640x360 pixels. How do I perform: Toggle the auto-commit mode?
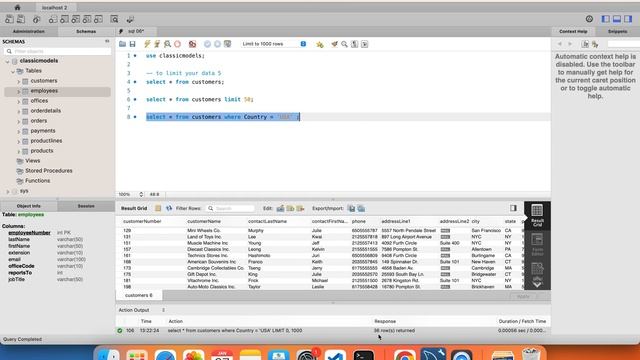point(228,44)
